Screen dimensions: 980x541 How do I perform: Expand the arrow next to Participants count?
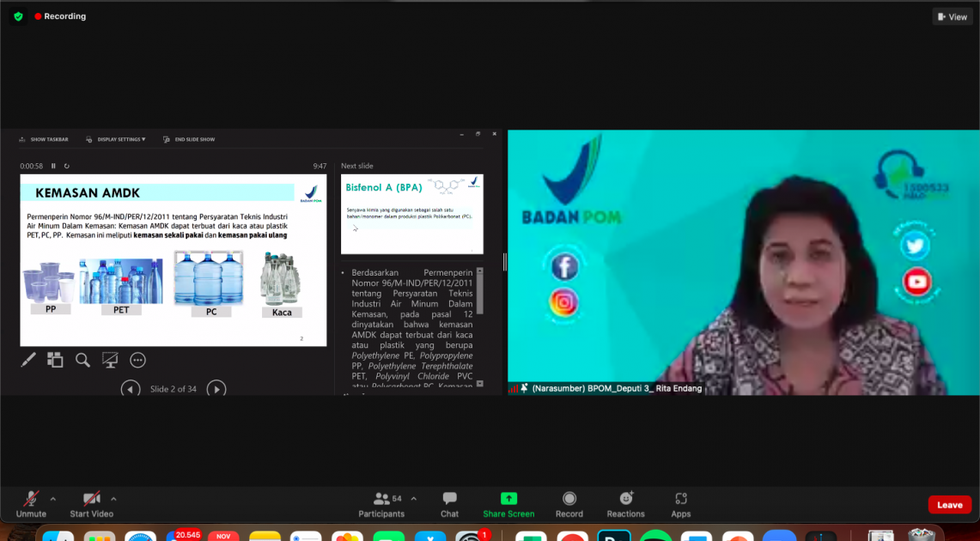click(414, 499)
